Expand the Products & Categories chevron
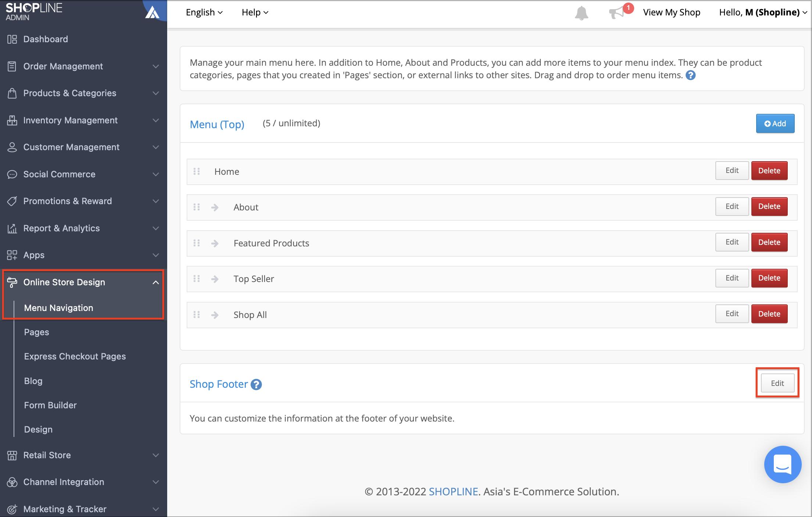 point(156,93)
